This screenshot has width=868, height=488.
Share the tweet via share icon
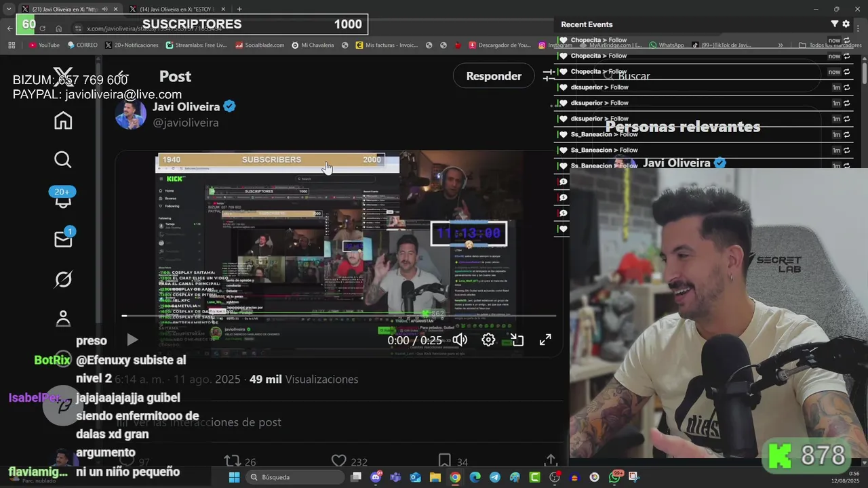click(551, 461)
